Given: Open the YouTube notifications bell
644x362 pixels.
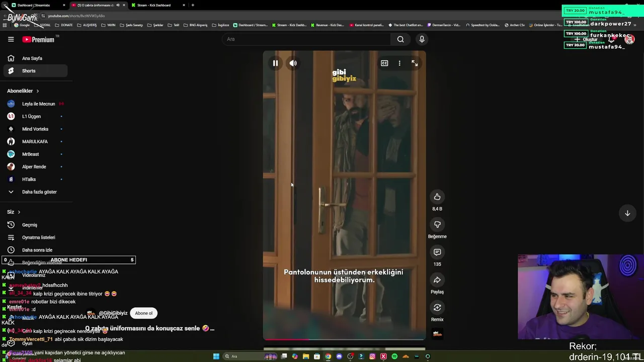Looking at the screenshot, I should point(611,39).
